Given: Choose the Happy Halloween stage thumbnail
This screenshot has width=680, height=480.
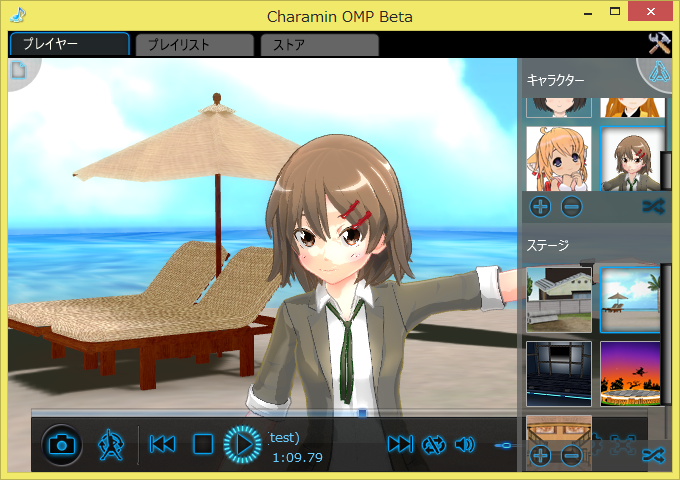Looking at the screenshot, I should pos(631,374).
